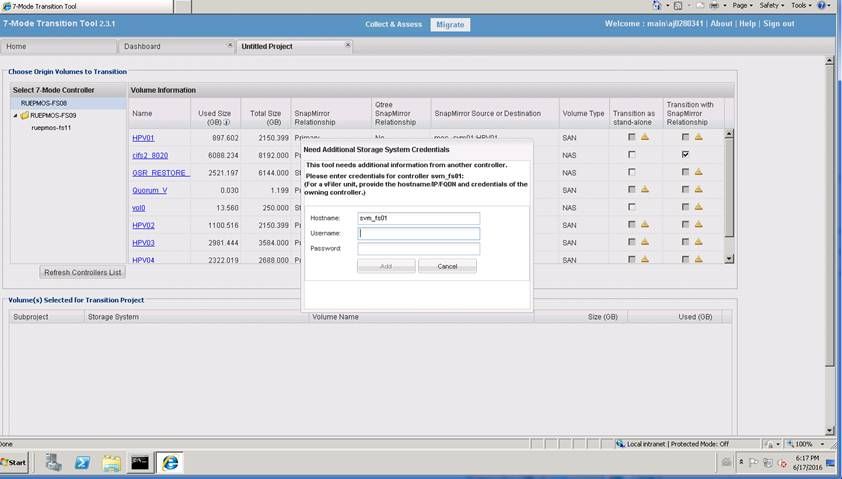Open PowerShell from the taskbar

click(x=83, y=462)
